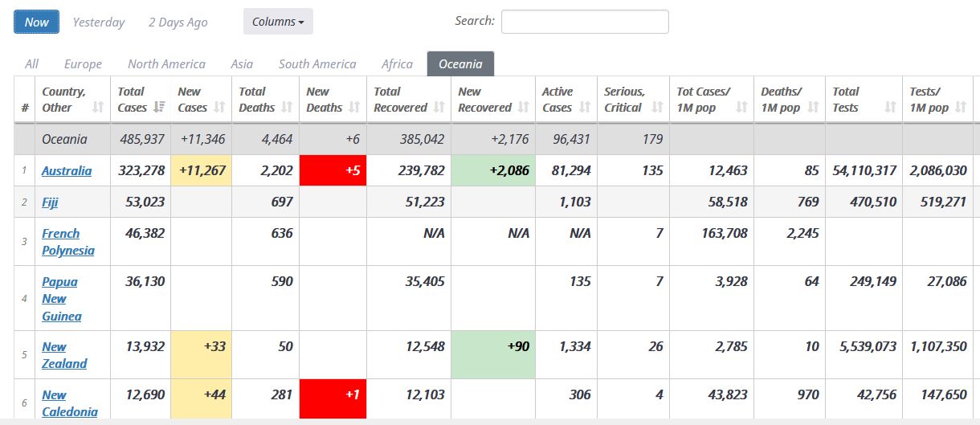This screenshot has width=980, height=425.
Task: Switch to the Africa tab
Action: (397, 64)
